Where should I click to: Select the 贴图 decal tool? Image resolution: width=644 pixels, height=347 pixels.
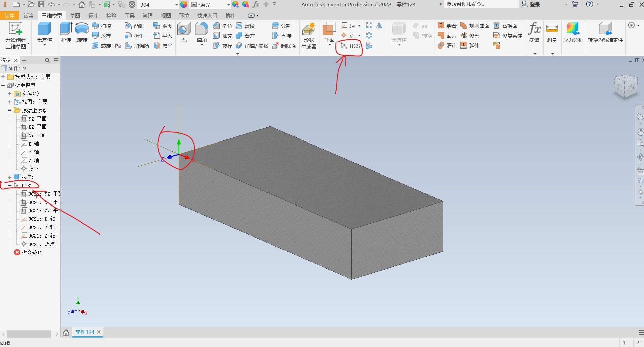pyautogui.click(x=163, y=26)
